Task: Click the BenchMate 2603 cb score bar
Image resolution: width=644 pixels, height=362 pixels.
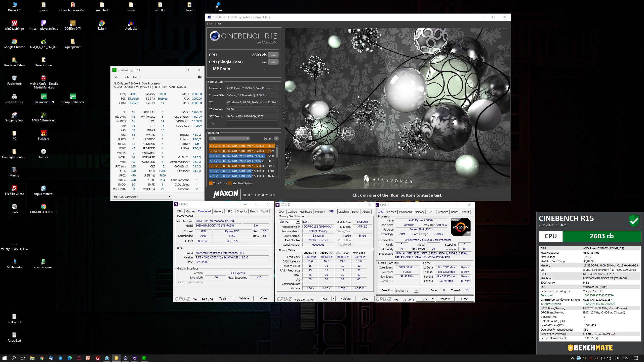Action: 601,236
